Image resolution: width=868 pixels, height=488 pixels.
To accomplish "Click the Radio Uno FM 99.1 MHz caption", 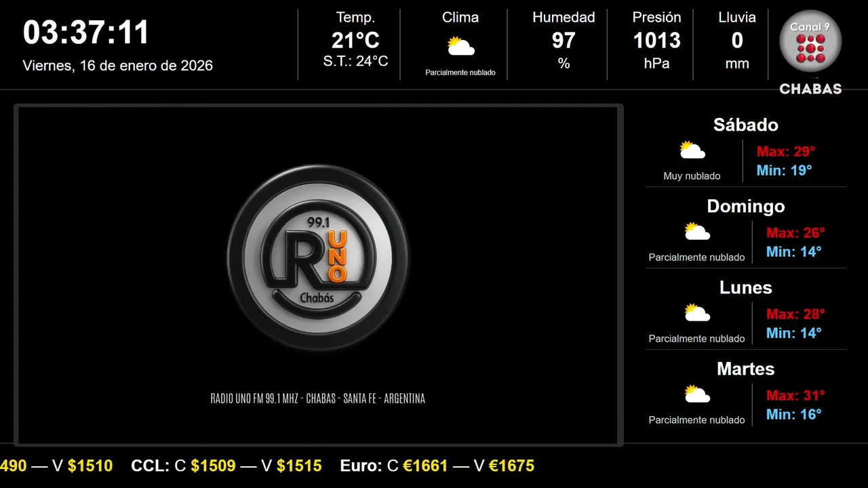I will pos(318,399).
